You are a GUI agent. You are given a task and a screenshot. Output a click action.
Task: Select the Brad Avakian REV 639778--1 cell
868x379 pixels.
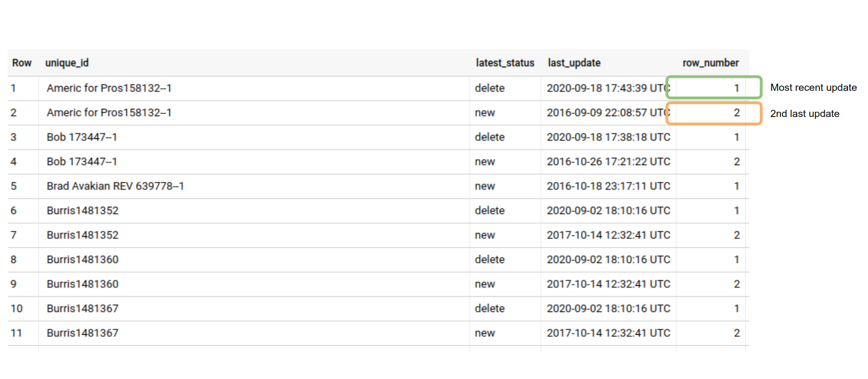pos(115,186)
